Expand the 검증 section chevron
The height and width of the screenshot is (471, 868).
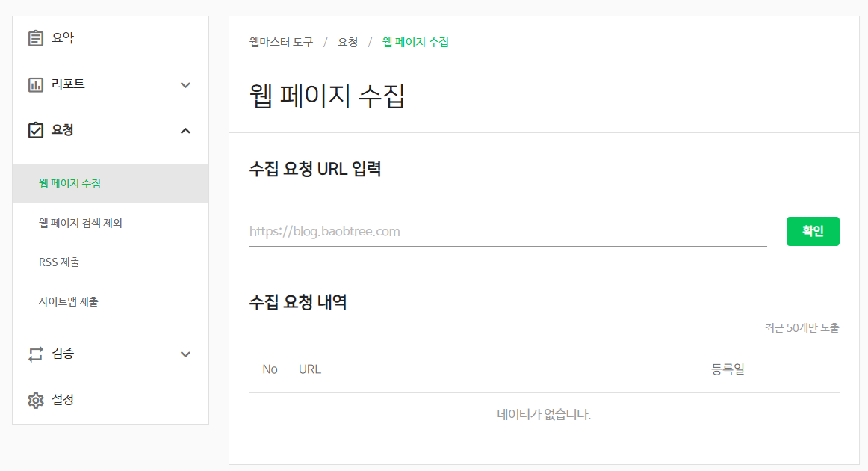(185, 354)
